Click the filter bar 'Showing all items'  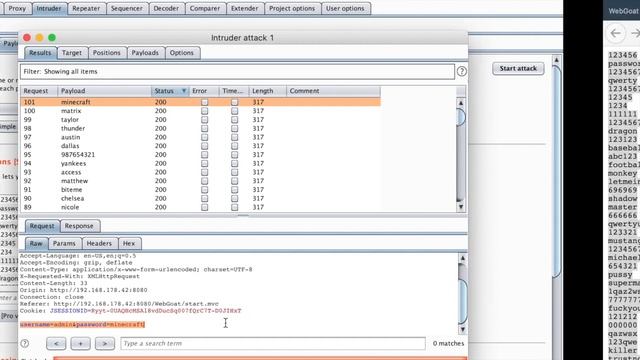[x=237, y=72]
